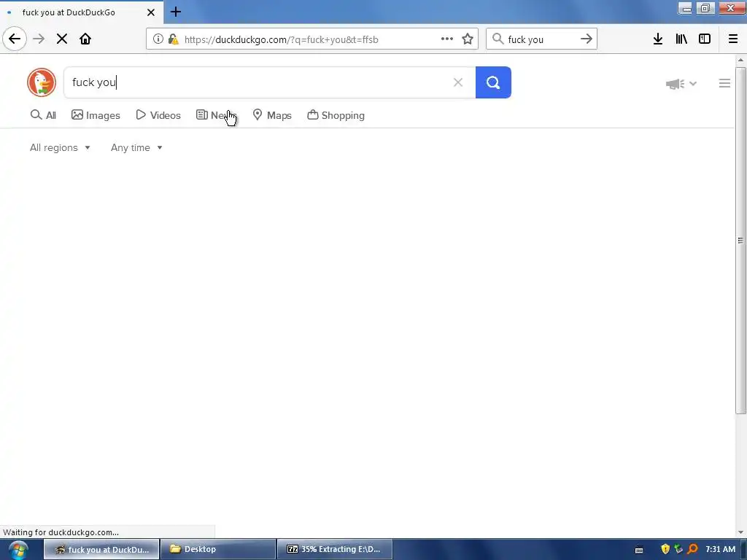Submit Firefox search bar with arrow
Image resolution: width=747 pixels, height=560 pixels.
pos(587,39)
